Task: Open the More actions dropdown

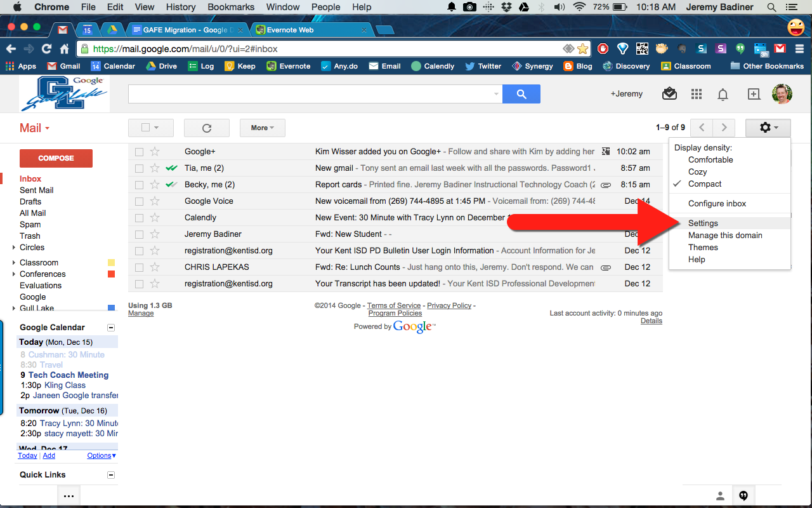Action: 262,128
